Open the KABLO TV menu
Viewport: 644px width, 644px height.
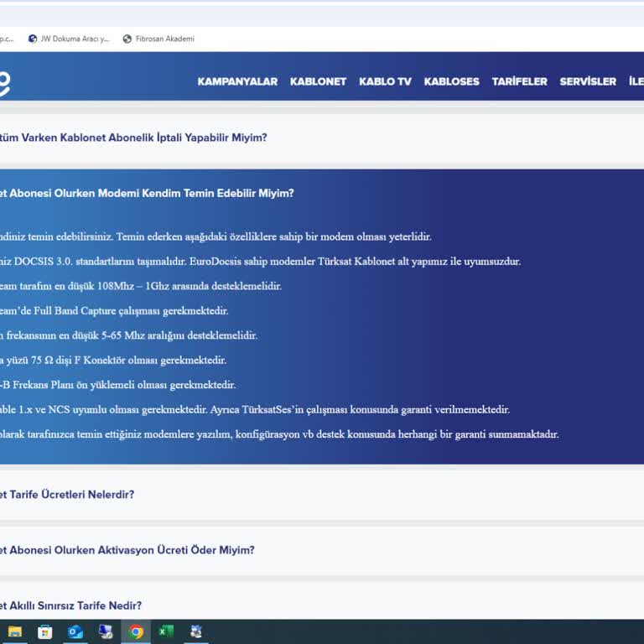coord(385,81)
